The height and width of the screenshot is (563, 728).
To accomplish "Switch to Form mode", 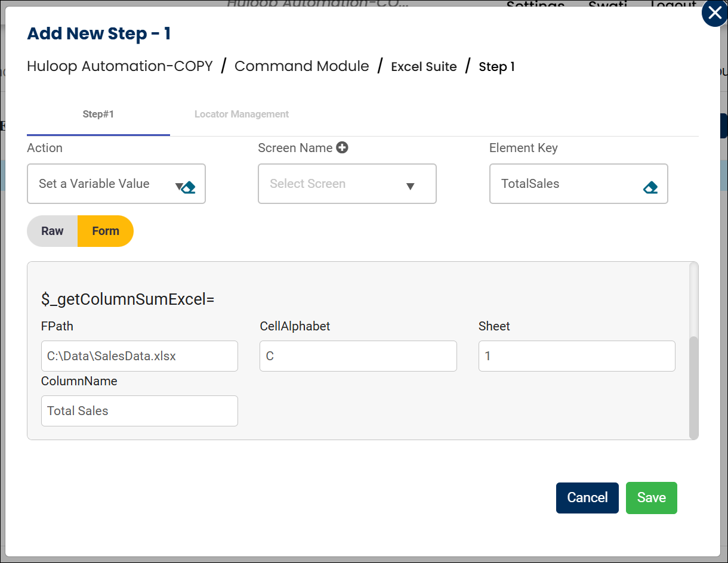I will [x=106, y=231].
